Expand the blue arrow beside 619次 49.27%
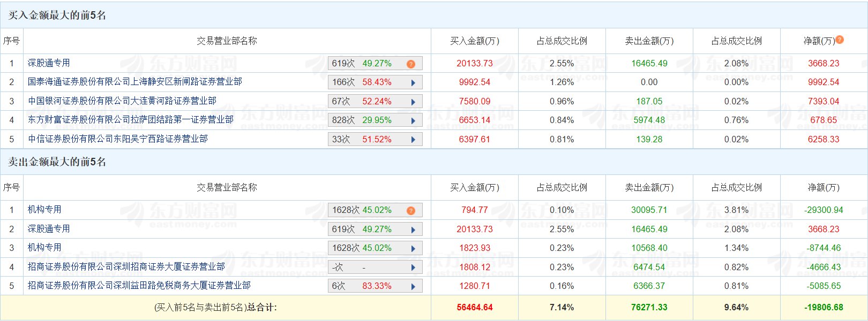Image resolution: width=868 pixels, height=321 pixels. click(x=413, y=230)
